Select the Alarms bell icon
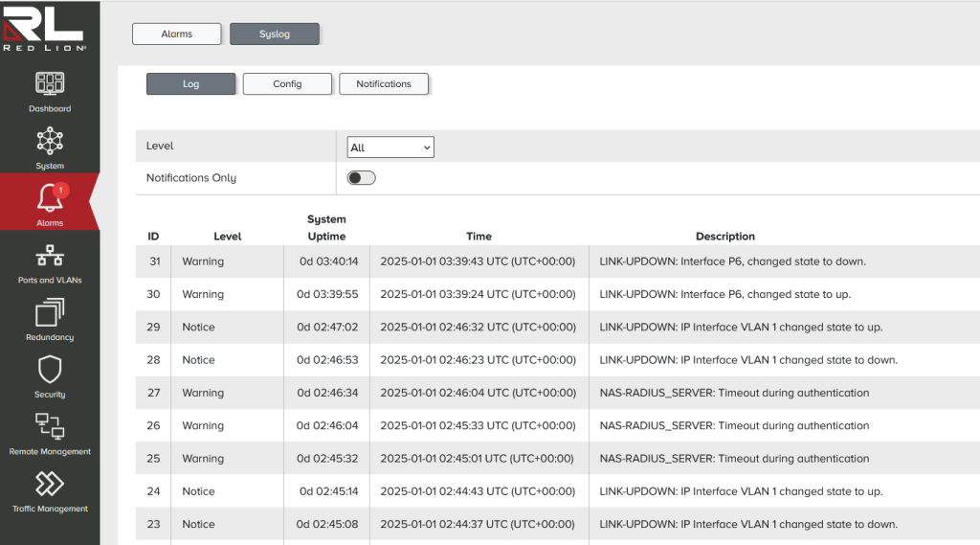980x545 pixels. click(x=49, y=199)
